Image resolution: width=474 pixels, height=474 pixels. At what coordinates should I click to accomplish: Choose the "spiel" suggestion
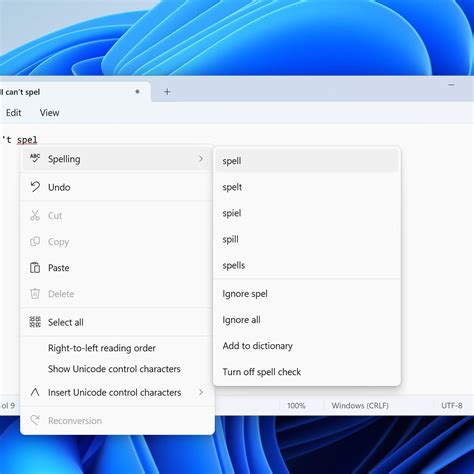307,213
